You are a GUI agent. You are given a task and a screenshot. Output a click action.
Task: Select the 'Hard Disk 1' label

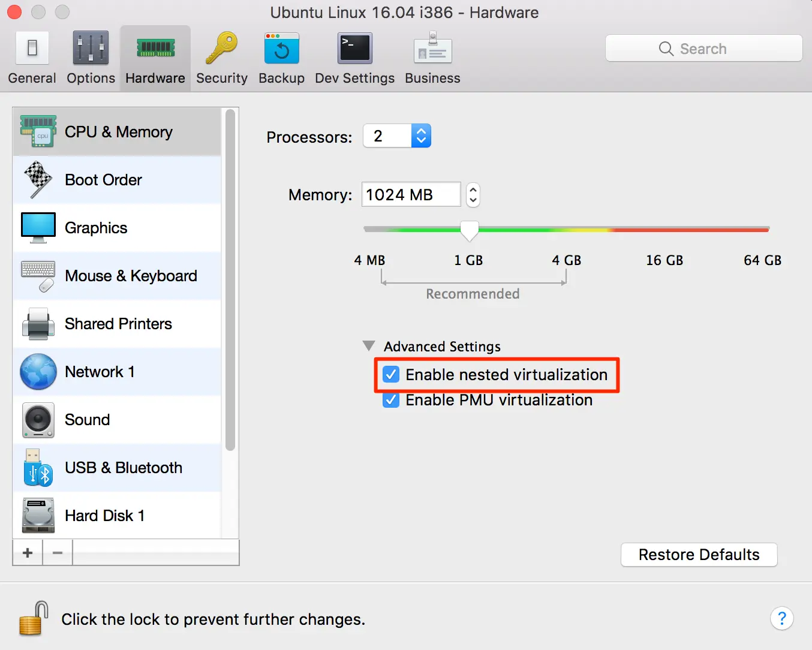tap(104, 516)
